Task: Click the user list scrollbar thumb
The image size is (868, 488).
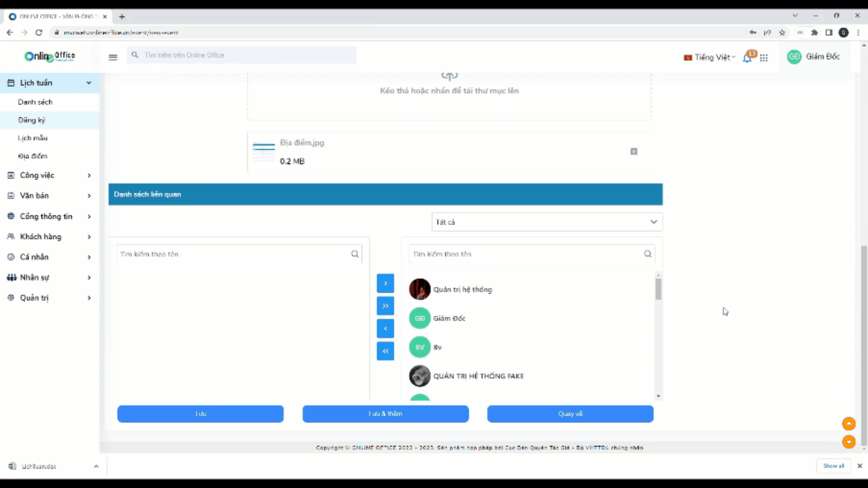Action: tap(658, 289)
